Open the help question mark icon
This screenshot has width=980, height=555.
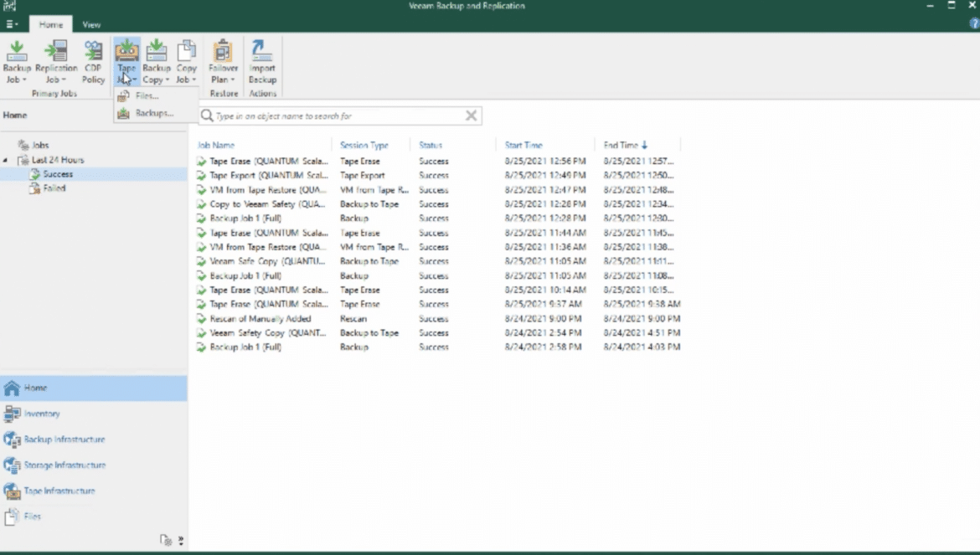974,23
